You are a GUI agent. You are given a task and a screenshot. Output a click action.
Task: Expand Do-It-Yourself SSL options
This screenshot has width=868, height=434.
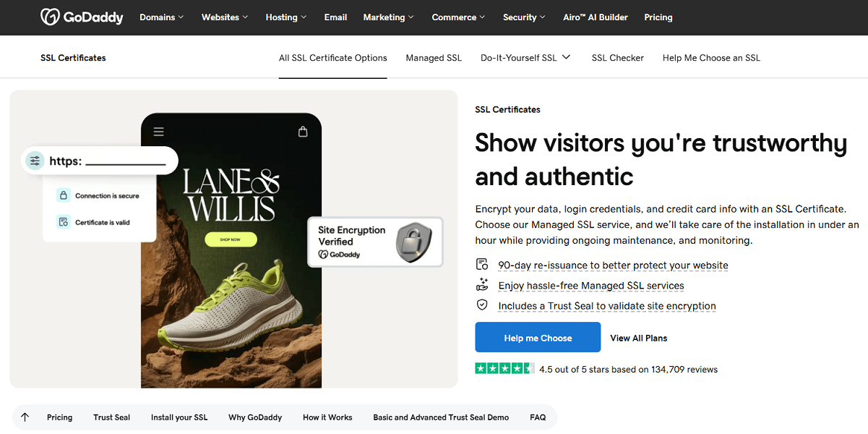(525, 58)
